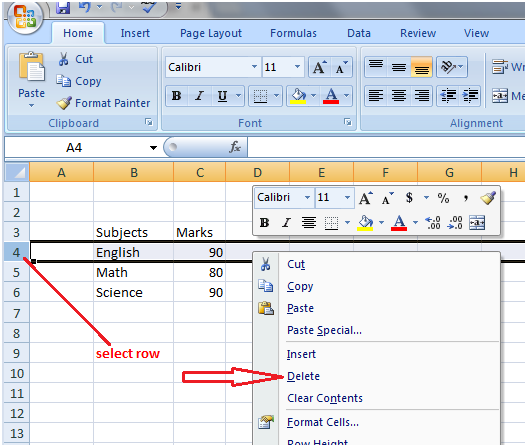Click Clear Contents in the context menu
This screenshot has height=447, width=527.
pos(325,398)
